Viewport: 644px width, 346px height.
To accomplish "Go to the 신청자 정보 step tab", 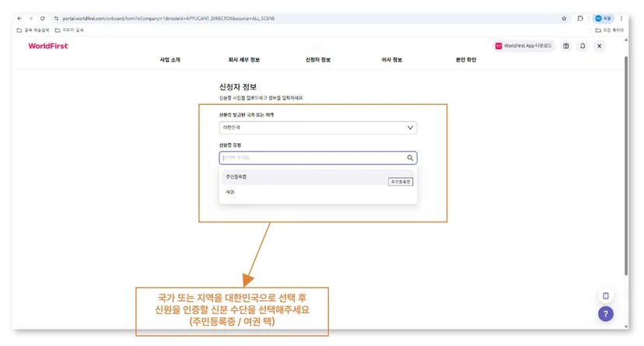I will pyautogui.click(x=318, y=60).
